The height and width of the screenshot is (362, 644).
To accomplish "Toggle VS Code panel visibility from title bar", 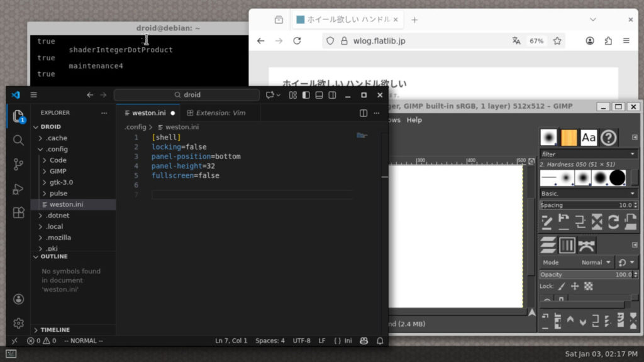I will pyautogui.click(x=319, y=94).
